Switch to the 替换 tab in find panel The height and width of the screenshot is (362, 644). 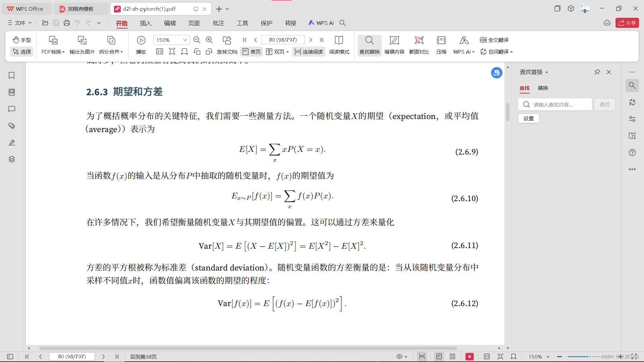[x=543, y=88]
